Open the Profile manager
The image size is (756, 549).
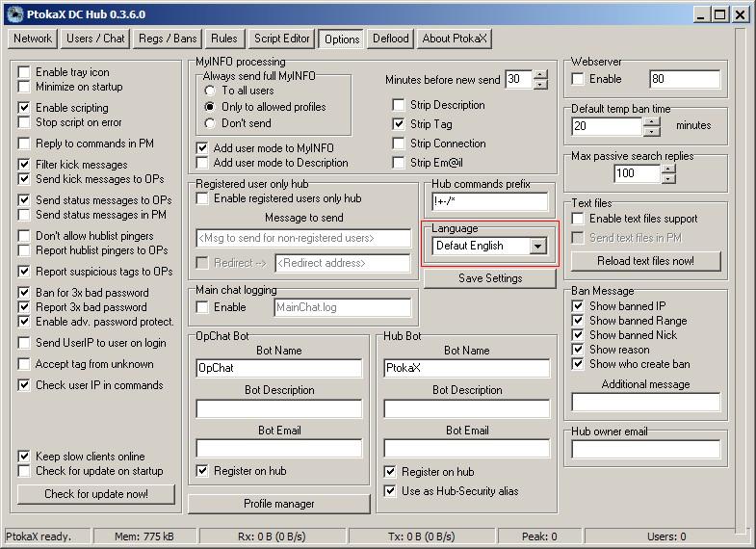coord(279,504)
